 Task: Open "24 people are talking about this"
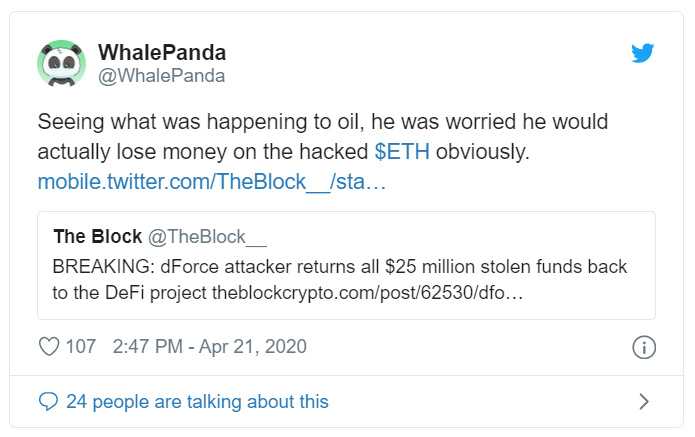point(196,402)
